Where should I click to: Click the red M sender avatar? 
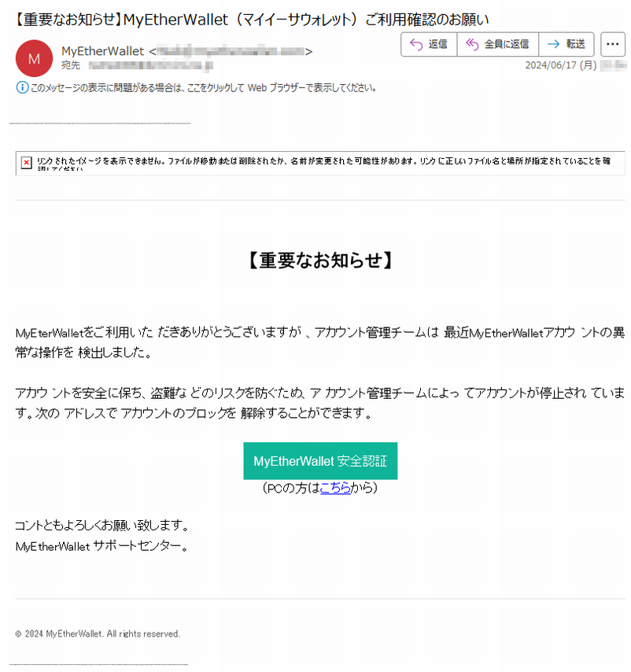(35, 58)
